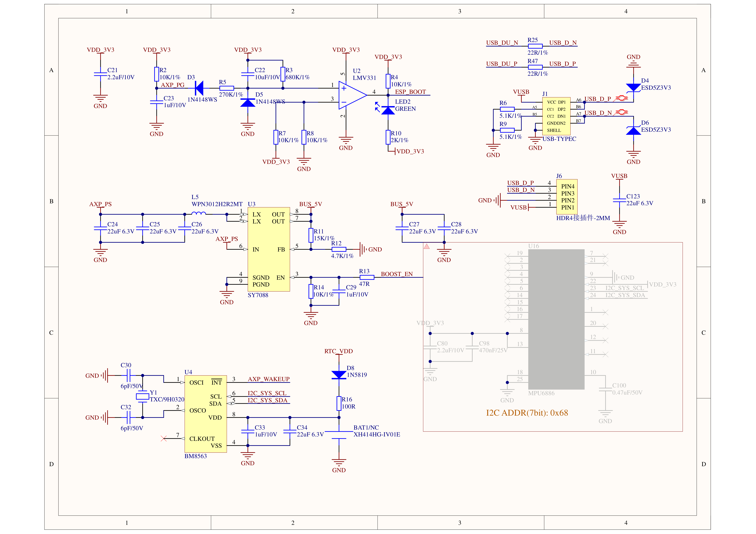756x534 pixels.
Task: Click the C34 22uF 6.3V capacitor symbol
Action: 290,431
